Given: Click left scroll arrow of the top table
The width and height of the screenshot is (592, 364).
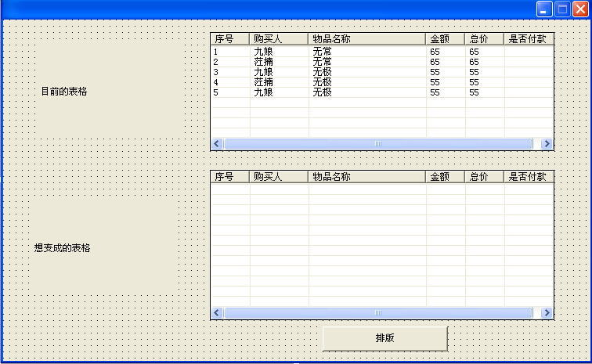Looking at the screenshot, I should click(216, 143).
